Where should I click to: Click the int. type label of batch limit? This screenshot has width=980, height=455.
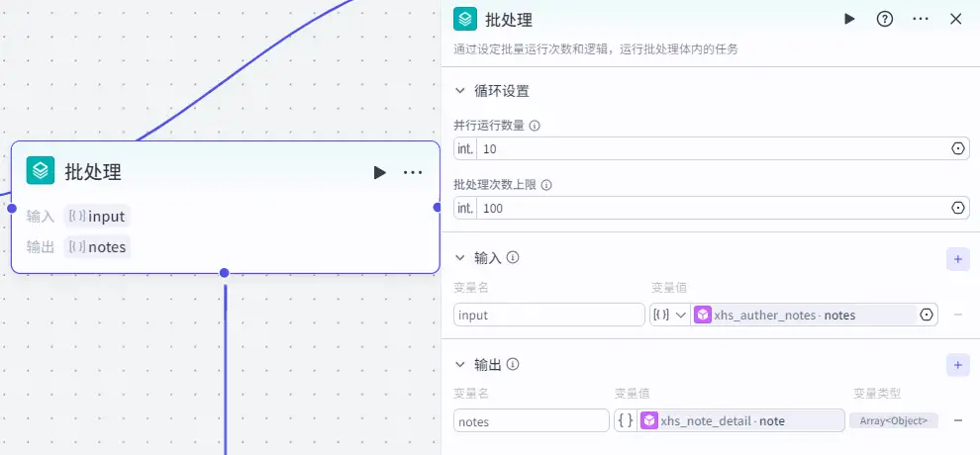point(465,208)
